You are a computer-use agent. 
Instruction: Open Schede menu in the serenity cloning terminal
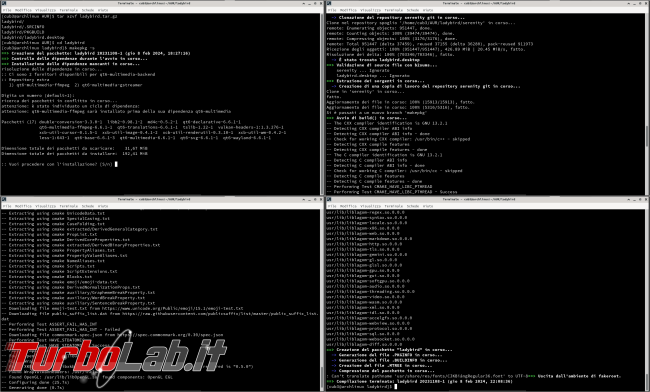tap(413, 10)
